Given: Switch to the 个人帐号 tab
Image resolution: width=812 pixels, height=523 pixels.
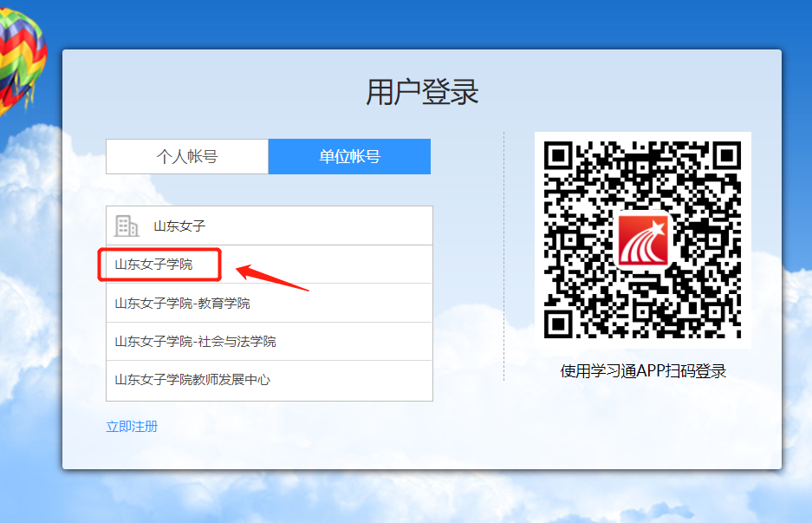Looking at the screenshot, I should pos(187,157).
